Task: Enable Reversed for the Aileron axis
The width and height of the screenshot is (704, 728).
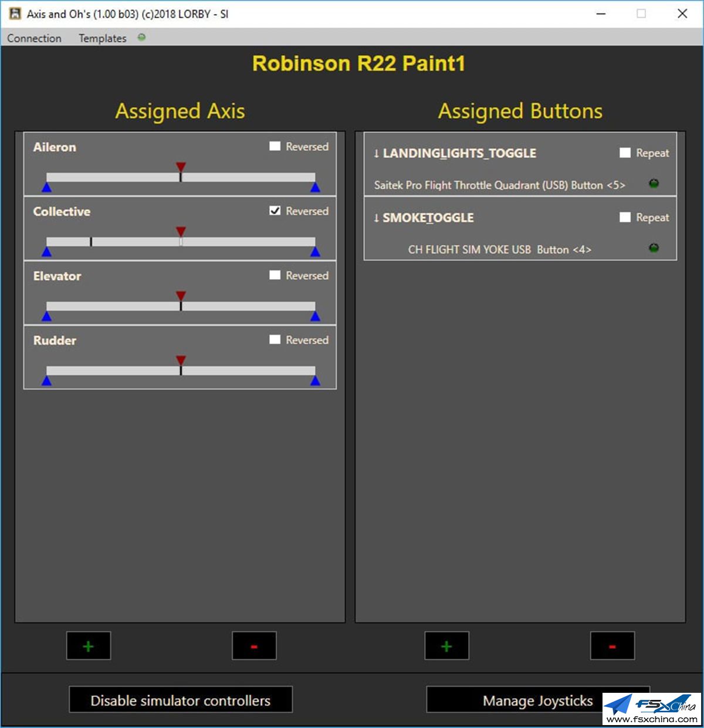Action: [x=275, y=146]
